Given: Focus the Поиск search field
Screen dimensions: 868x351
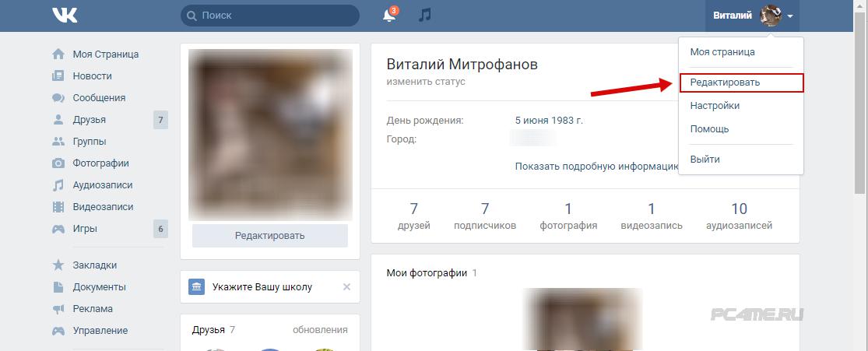Looking at the screenshot, I should coord(270,16).
